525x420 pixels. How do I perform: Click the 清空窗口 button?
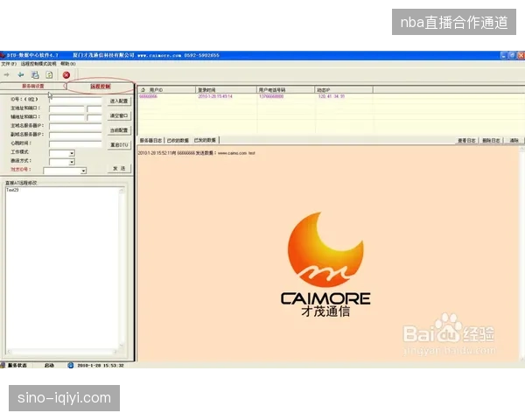coord(119,115)
